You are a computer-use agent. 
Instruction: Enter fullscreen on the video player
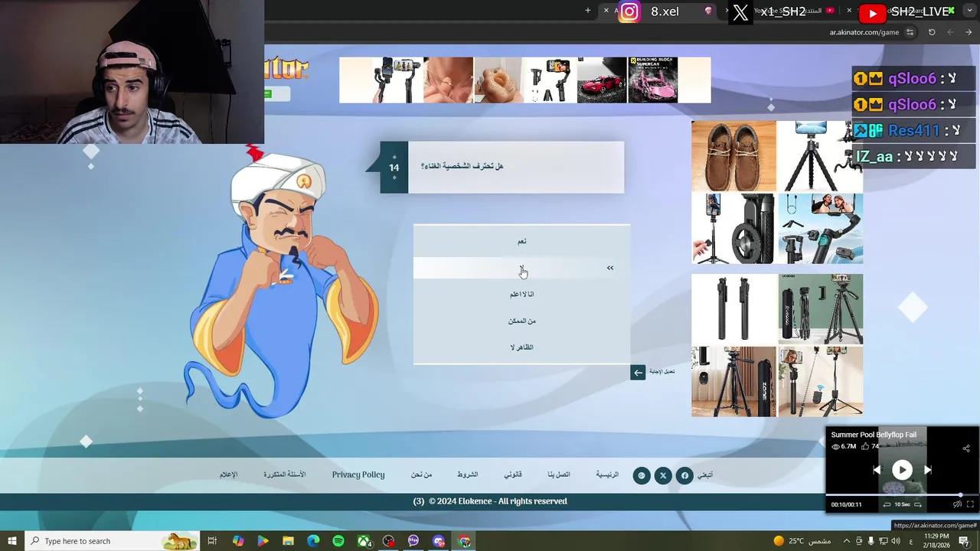pyautogui.click(x=970, y=504)
